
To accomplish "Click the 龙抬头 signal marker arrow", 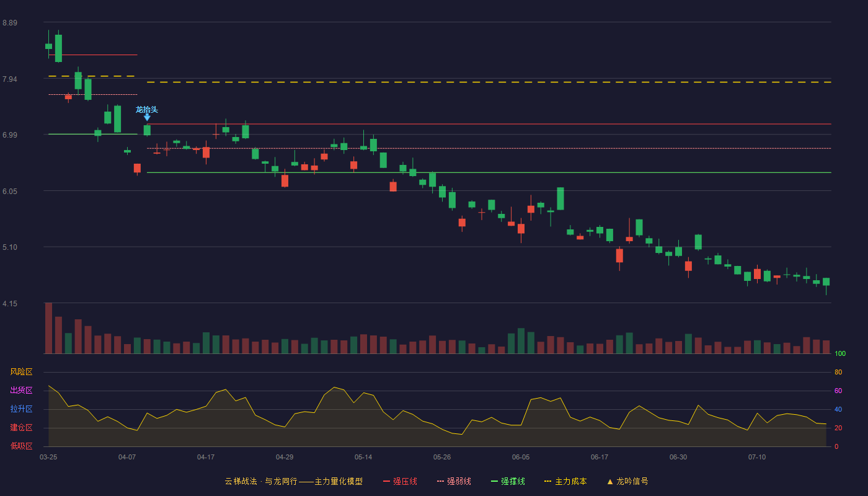I will point(147,117).
